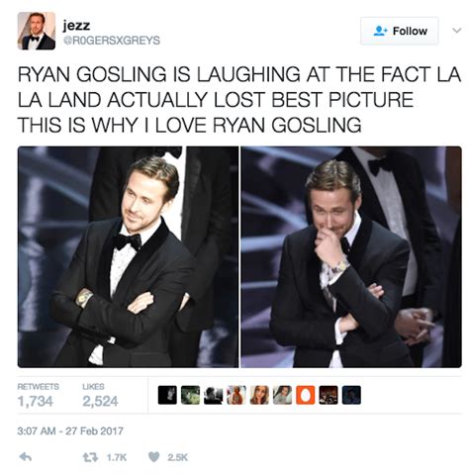View the 2,524 likes list
Image resolution: width=469 pixels, height=476 pixels.
[x=100, y=395]
